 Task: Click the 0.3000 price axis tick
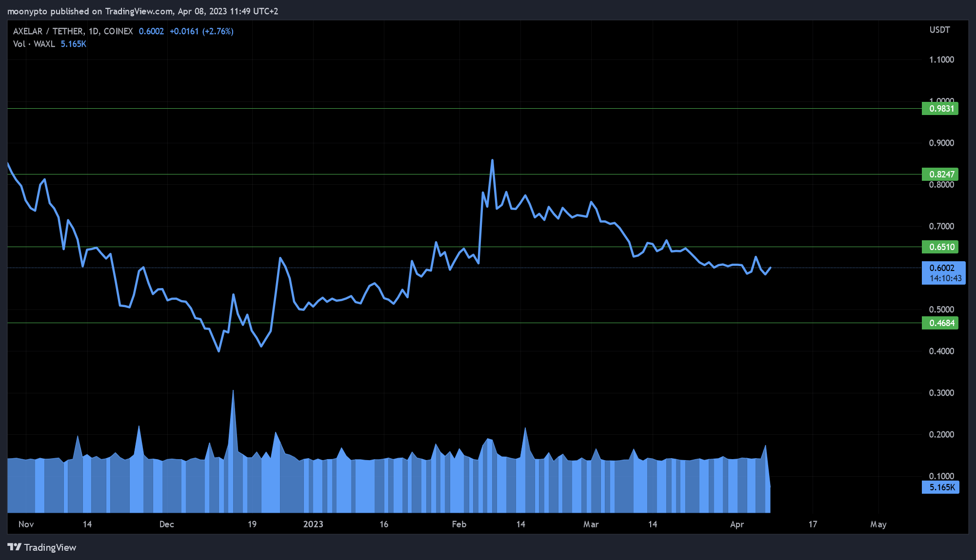tap(941, 393)
